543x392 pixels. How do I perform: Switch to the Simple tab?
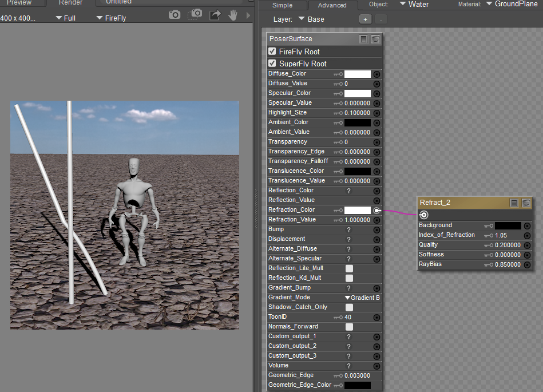pyautogui.click(x=282, y=5)
